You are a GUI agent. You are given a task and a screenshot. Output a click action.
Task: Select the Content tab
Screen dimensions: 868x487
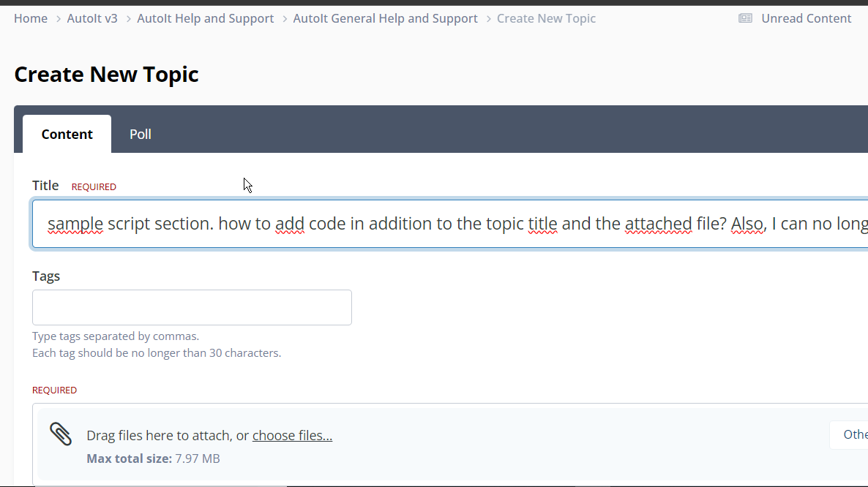(67, 135)
